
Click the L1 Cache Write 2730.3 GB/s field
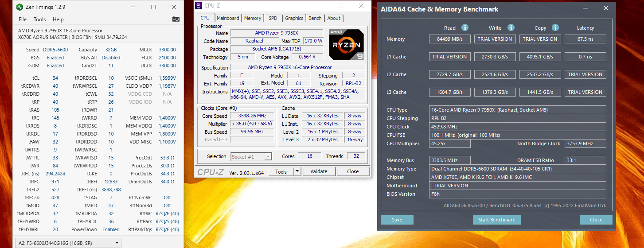click(x=495, y=57)
